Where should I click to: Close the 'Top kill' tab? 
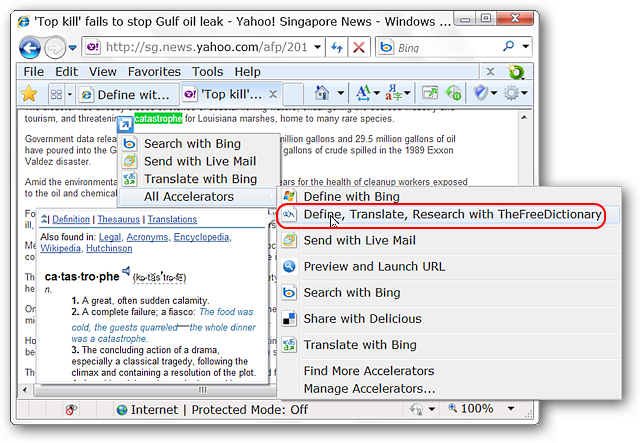tap(273, 94)
